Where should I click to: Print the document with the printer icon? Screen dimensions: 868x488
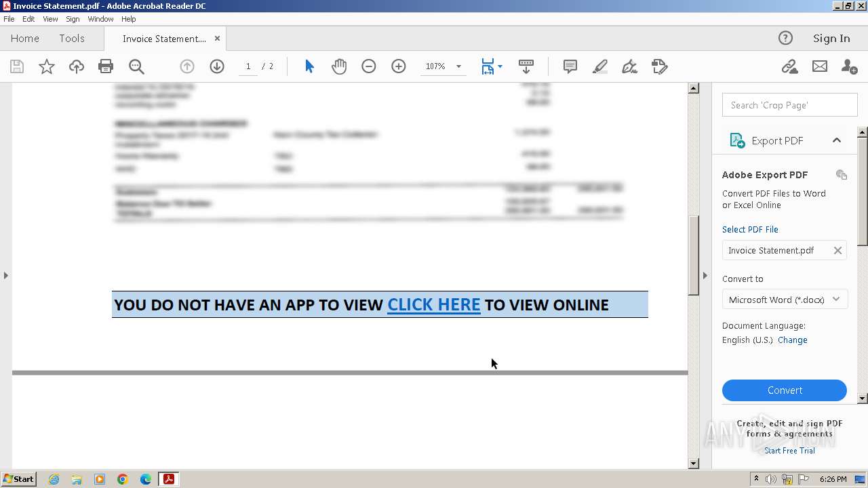[x=106, y=66]
